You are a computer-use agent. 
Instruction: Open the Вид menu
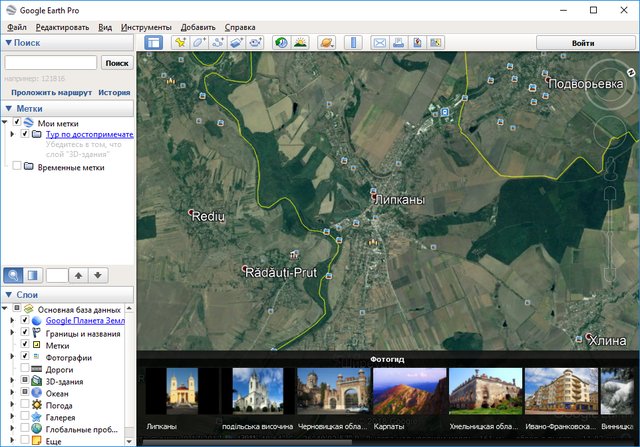point(105,26)
